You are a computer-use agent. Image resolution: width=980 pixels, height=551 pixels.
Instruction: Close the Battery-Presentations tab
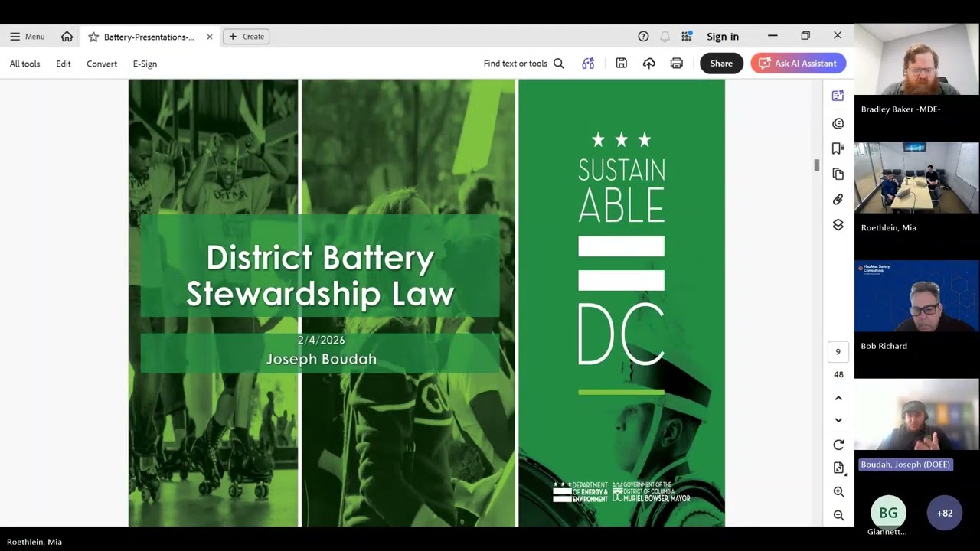(210, 37)
